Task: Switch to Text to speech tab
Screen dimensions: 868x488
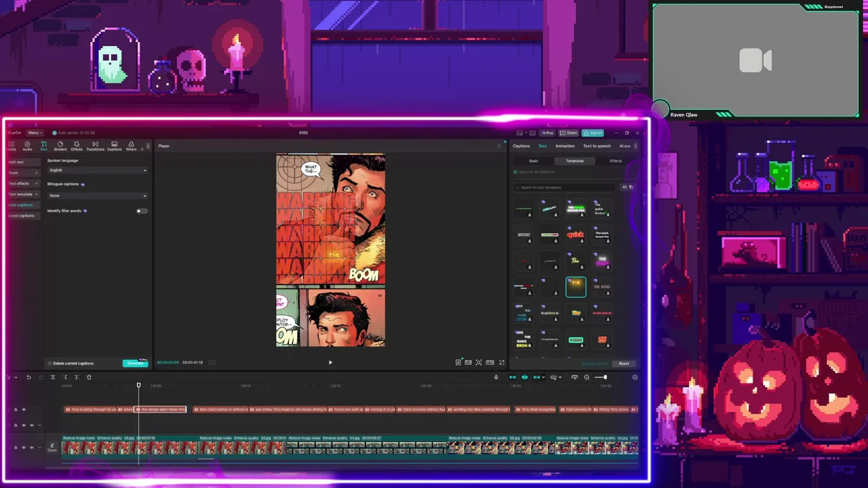Action: click(597, 146)
